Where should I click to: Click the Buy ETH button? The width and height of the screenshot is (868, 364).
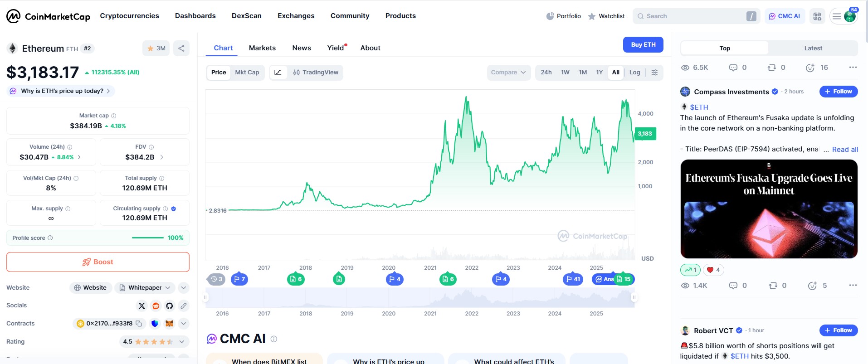(x=643, y=45)
